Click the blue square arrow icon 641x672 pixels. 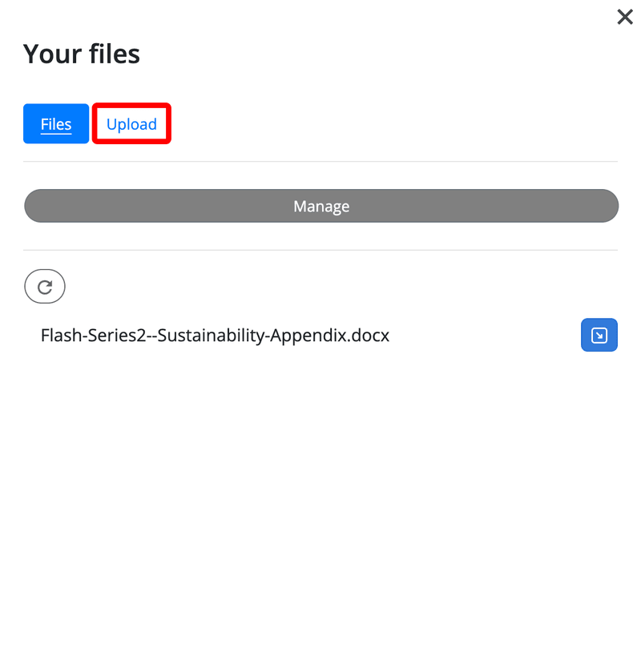point(599,336)
